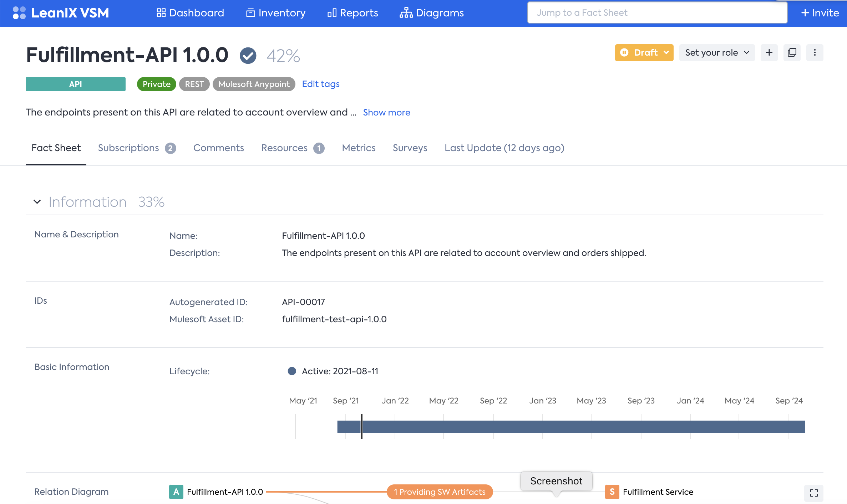This screenshot has width=847, height=504.
Task: Click the Invite button
Action: (820, 13)
